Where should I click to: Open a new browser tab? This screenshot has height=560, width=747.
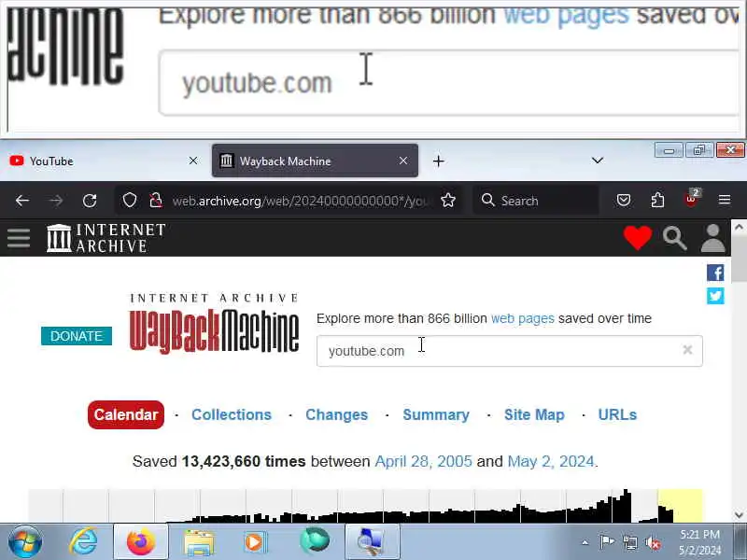coord(438,161)
